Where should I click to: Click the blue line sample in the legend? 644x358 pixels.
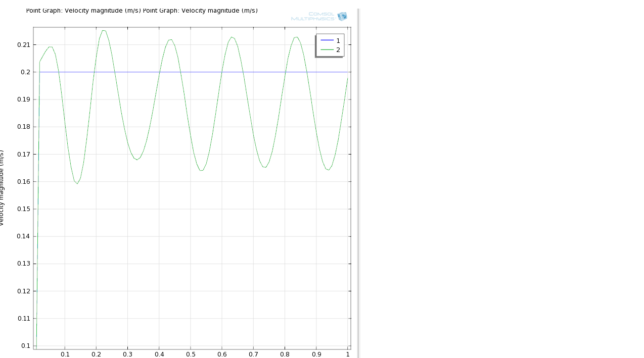coord(327,40)
